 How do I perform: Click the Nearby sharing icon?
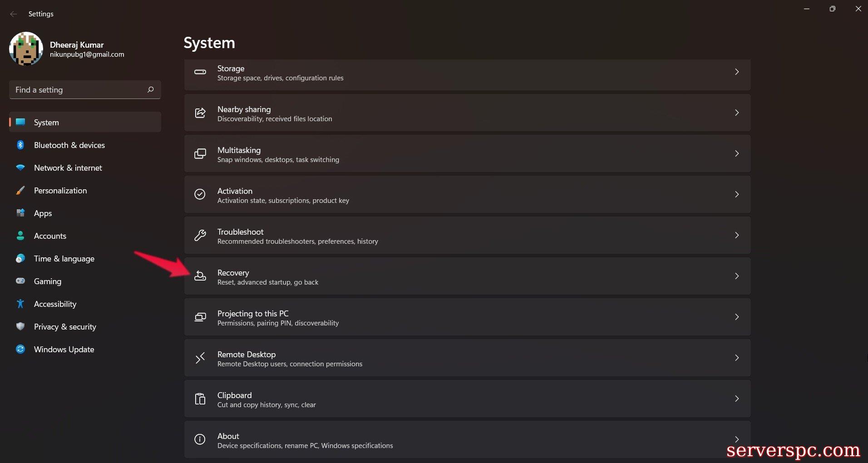(x=200, y=113)
